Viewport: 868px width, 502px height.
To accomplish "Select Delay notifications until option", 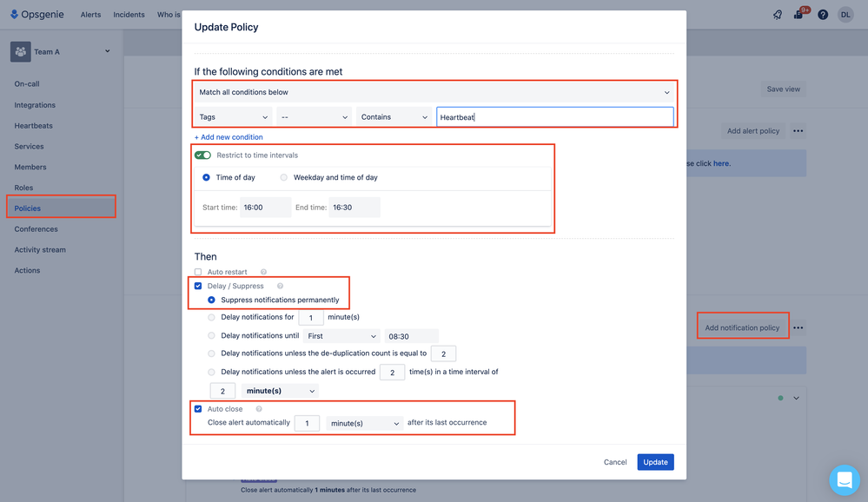I will click(211, 336).
